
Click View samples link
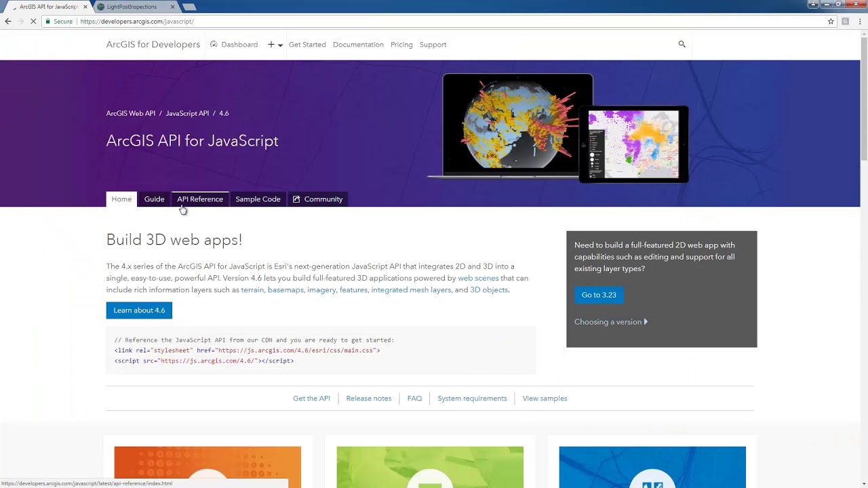(545, 399)
